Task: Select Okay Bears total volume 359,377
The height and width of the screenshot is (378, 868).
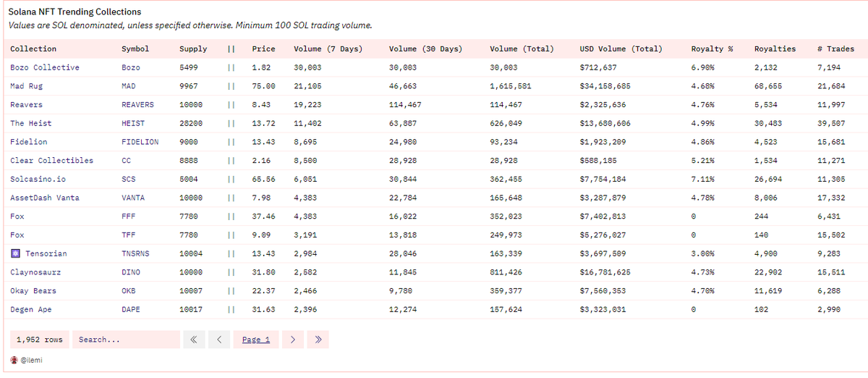Action: pyautogui.click(x=506, y=291)
